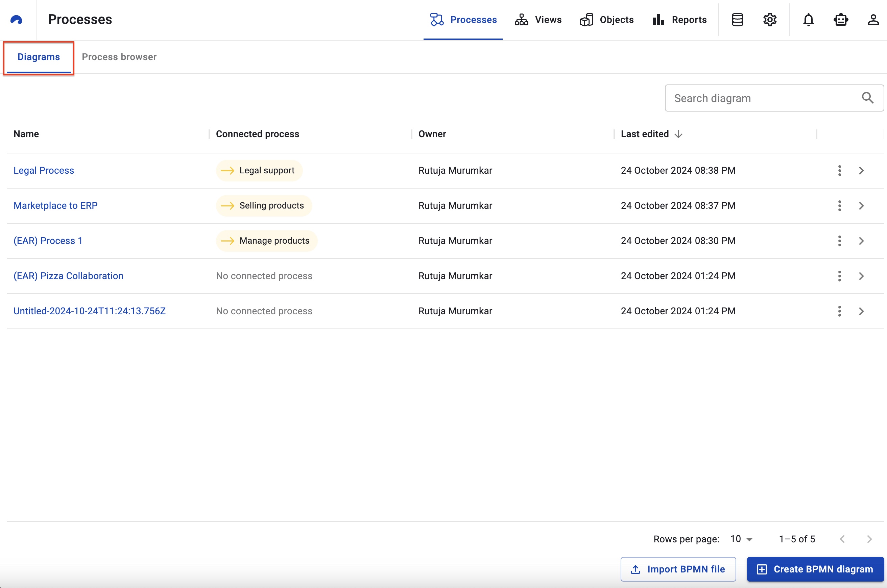This screenshot has height=588, width=887.
Task: Open Untitled-2024-10-24 row chevron
Action: click(x=862, y=311)
